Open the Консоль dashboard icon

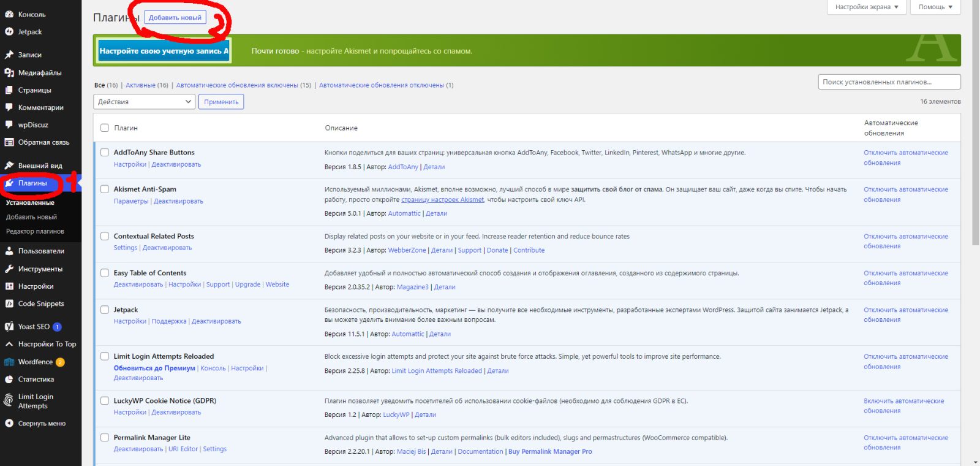9,14
